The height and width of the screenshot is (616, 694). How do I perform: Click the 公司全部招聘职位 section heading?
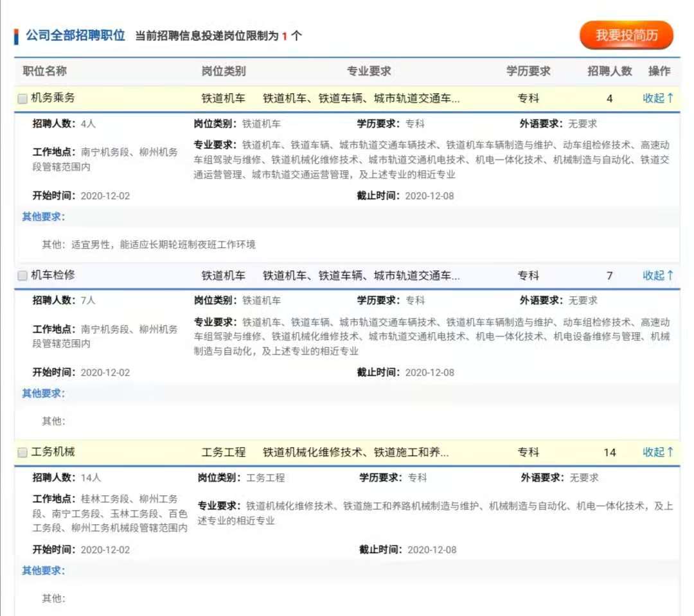pyautogui.click(x=75, y=35)
